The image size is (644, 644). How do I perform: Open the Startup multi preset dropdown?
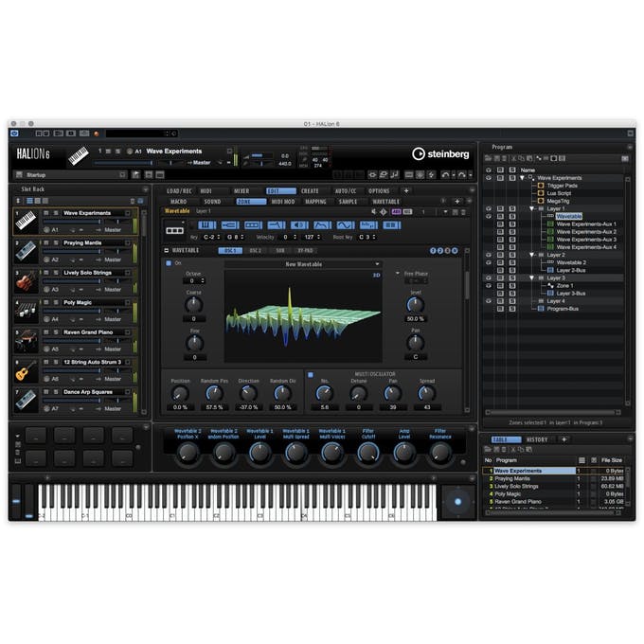pyautogui.click(x=123, y=175)
